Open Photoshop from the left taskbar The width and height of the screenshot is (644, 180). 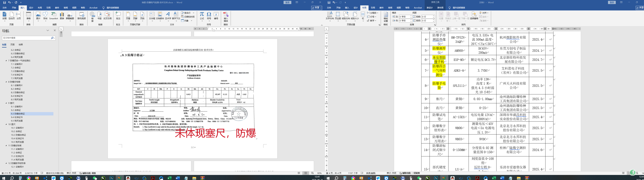pos(112,178)
